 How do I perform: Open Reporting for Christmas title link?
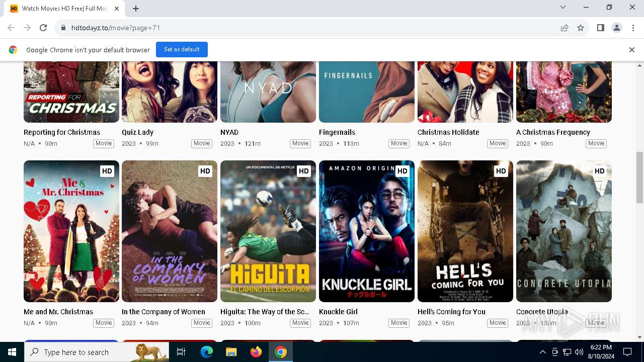pyautogui.click(x=62, y=132)
